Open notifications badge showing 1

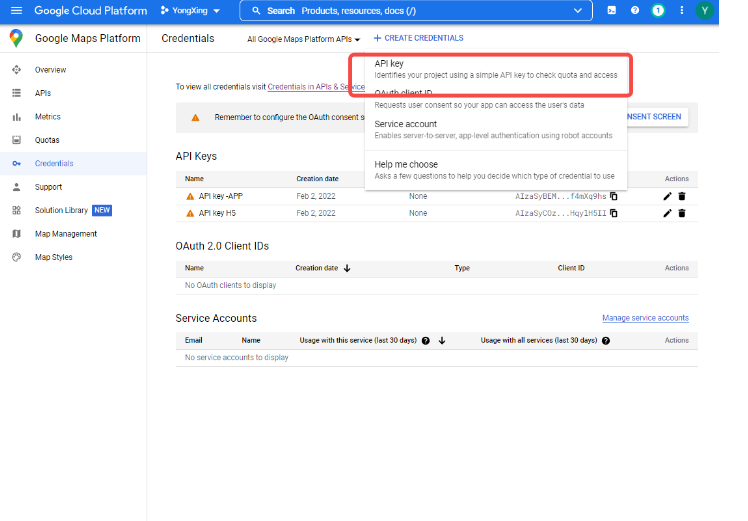point(658,10)
